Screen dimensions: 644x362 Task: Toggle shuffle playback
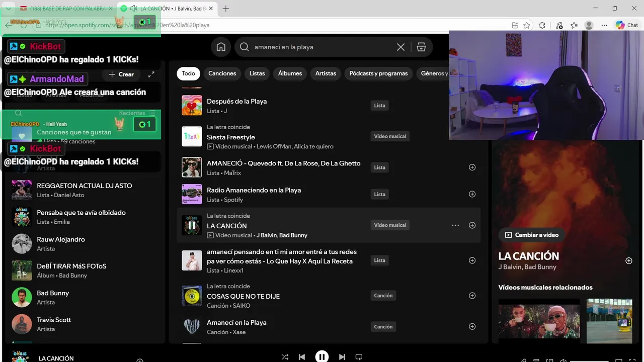click(x=285, y=357)
